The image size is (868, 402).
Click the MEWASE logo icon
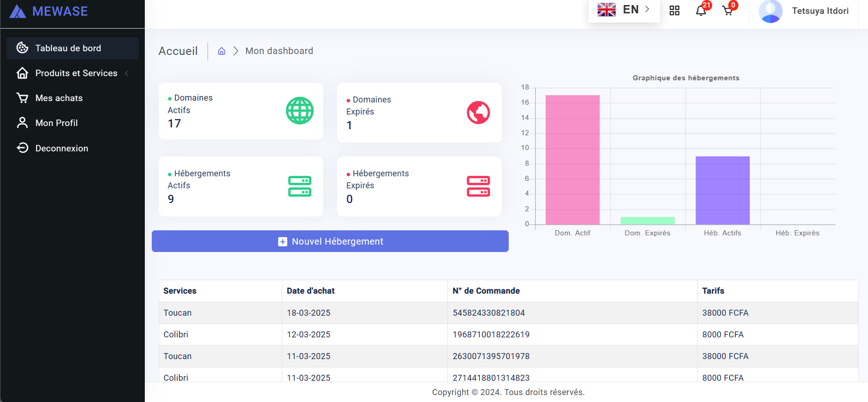pos(18,12)
